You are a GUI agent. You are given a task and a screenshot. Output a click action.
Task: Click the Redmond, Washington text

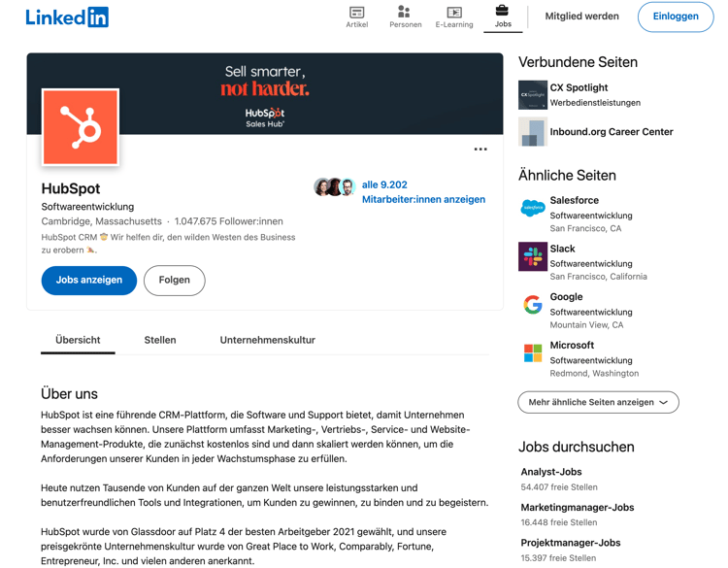(594, 374)
